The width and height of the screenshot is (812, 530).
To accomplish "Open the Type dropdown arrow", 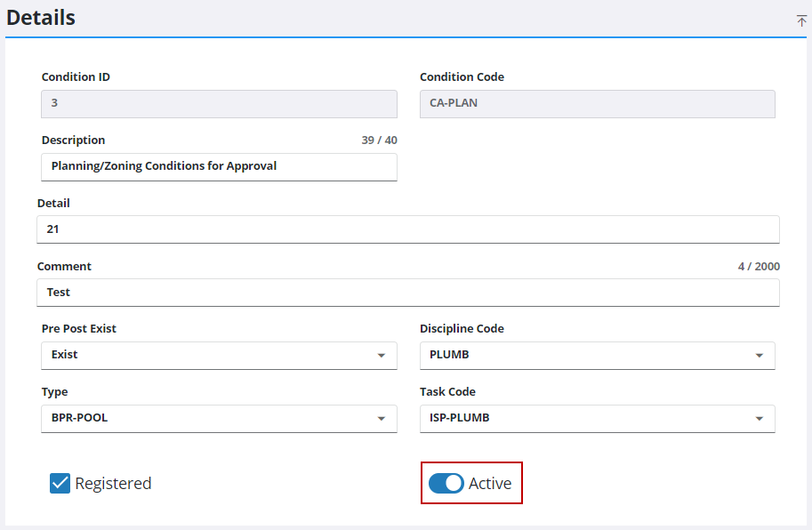I will (381, 419).
